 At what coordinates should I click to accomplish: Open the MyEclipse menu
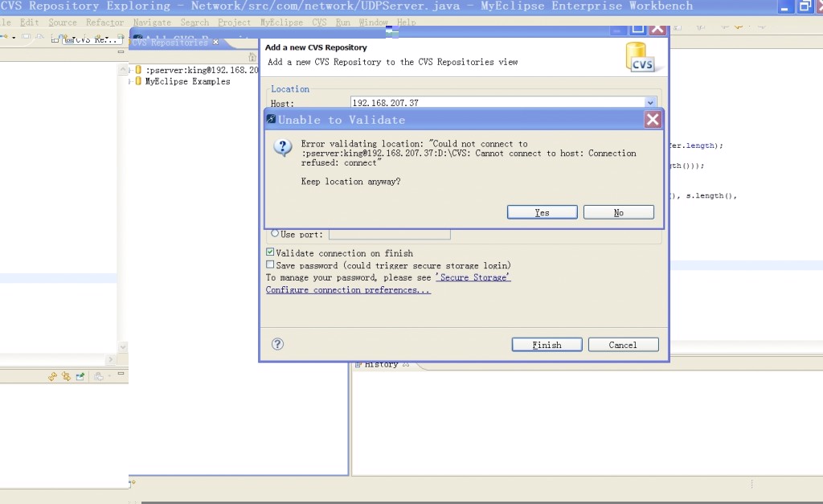pos(281,22)
